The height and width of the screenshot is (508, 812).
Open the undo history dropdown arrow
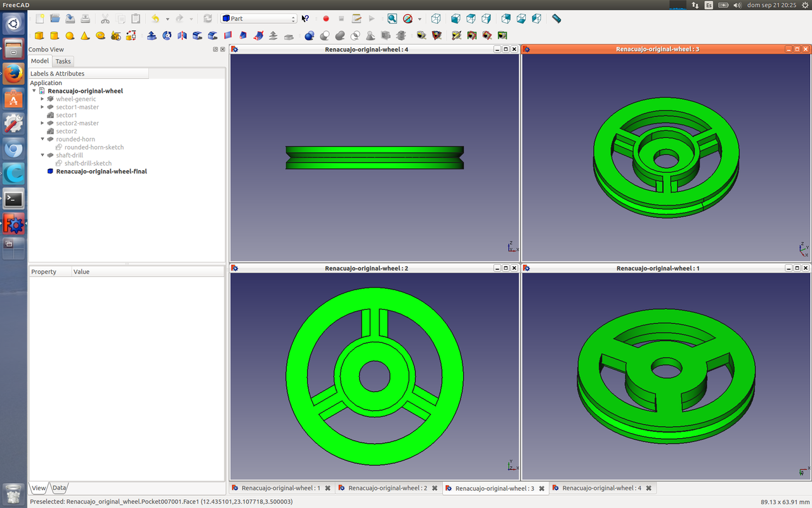click(167, 19)
